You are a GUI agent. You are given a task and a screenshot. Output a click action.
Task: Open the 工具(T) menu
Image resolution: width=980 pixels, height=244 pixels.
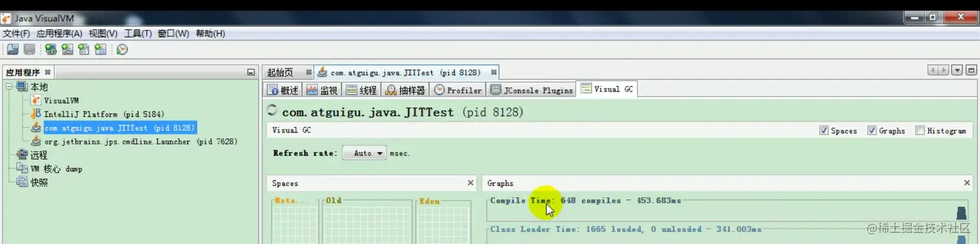137,34
